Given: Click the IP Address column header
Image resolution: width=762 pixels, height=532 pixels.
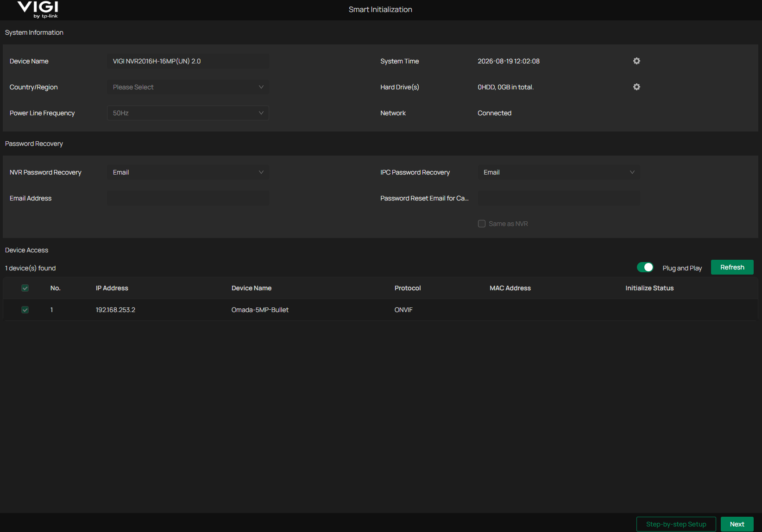Looking at the screenshot, I should point(112,288).
